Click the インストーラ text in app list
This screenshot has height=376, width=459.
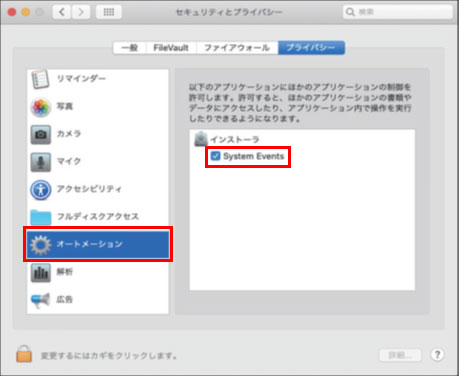[234, 139]
